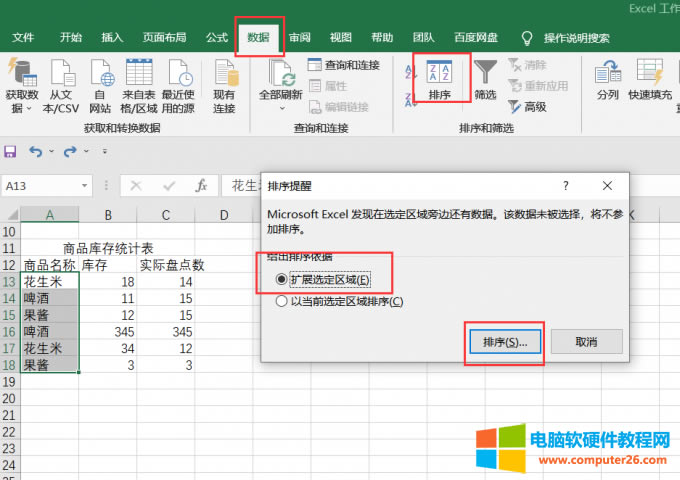The image size is (680, 480).
Task: Switch to the Insert (插入) ribbon tab
Action: (x=112, y=38)
